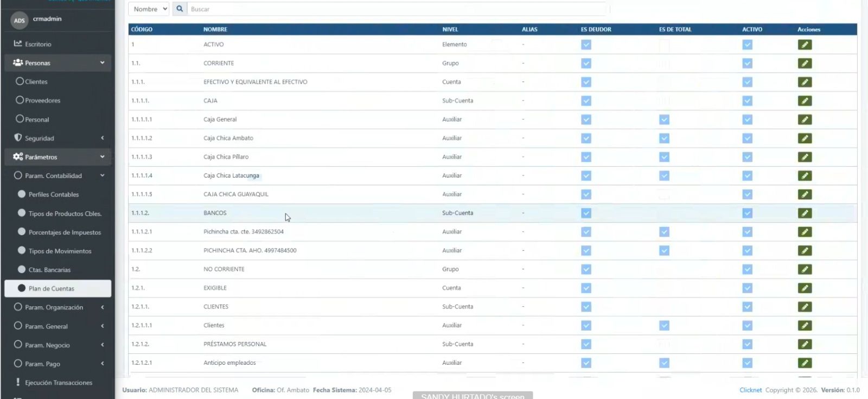Image resolution: width=868 pixels, height=399 pixels.
Task: Open Porcentajes de Impuestos menu item
Action: (x=65, y=232)
